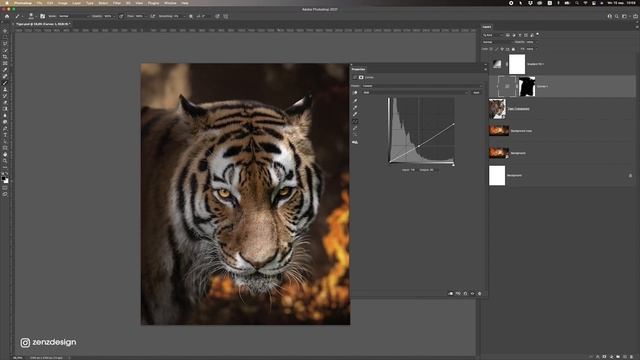Open the brush Mode dropdown
The image size is (640, 360).
coord(73,16)
